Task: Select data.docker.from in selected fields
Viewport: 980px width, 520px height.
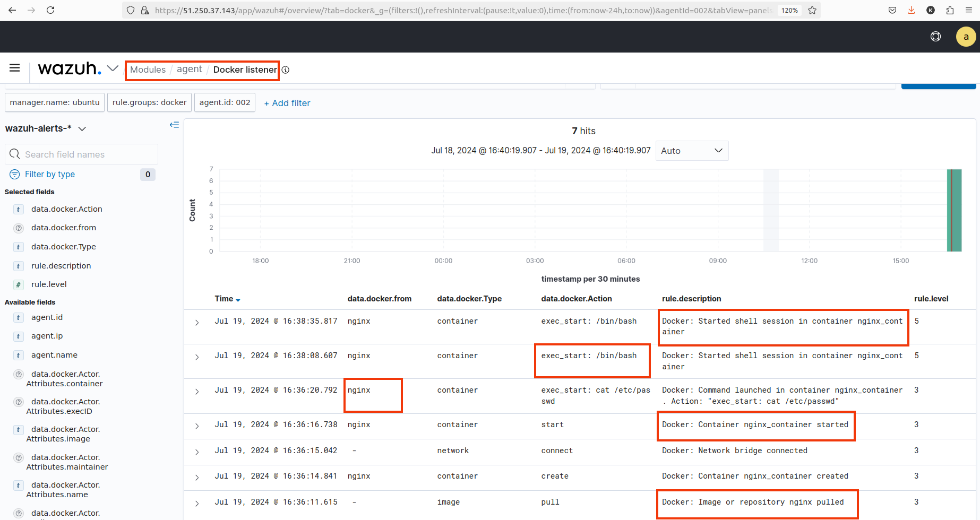Action: click(64, 228)
